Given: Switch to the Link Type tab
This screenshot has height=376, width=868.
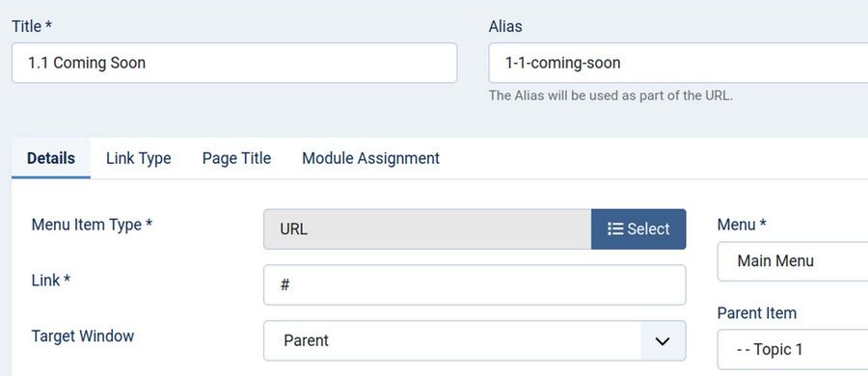Looking at the screenshot, I should point(138,158).
